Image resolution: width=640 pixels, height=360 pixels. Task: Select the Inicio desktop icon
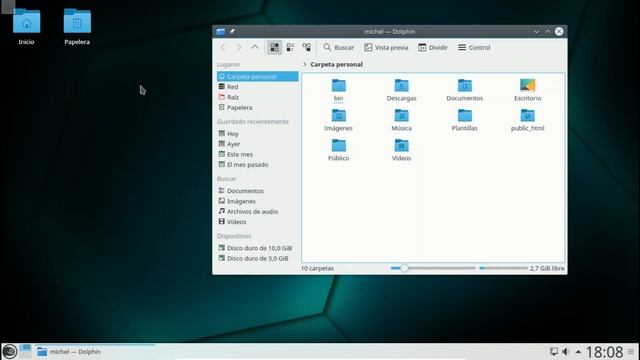(26, 27)
